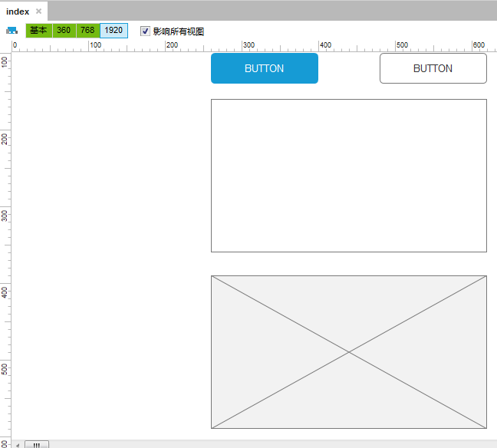Switch to the 768 adaptive view
Image resolution: width=497 pixels, height=448 pixels.
coord(87,31)
